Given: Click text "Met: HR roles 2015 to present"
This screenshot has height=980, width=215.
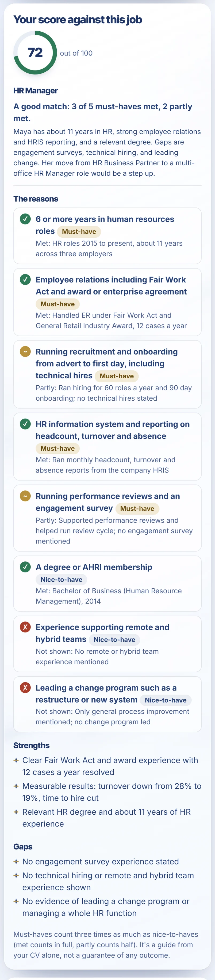Looking at the screenshot, I should click(x=109, y=248).
